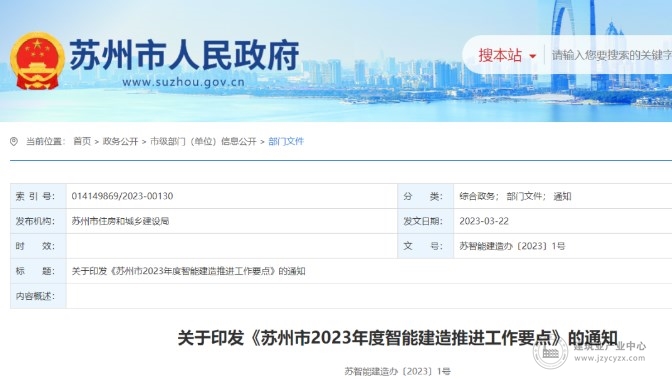Click the document number below headline

click(x=397, y=371)
